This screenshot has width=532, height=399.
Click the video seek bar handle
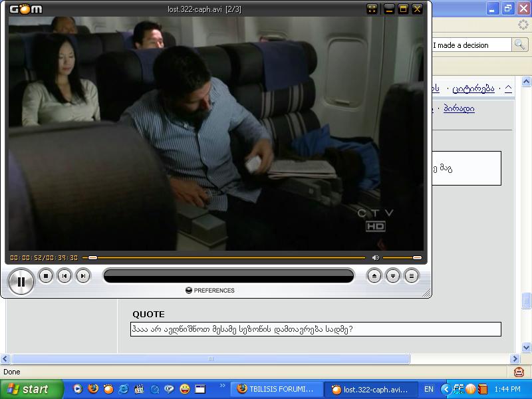[x=92, y=258]
